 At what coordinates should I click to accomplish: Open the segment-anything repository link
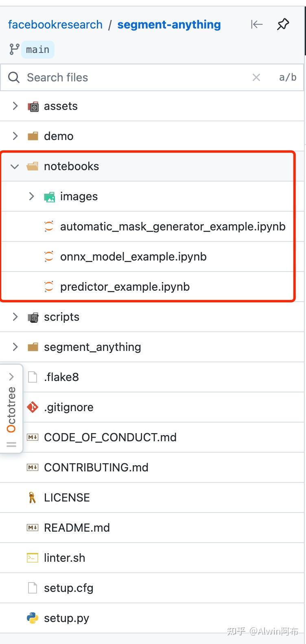(x=169, y=24)
